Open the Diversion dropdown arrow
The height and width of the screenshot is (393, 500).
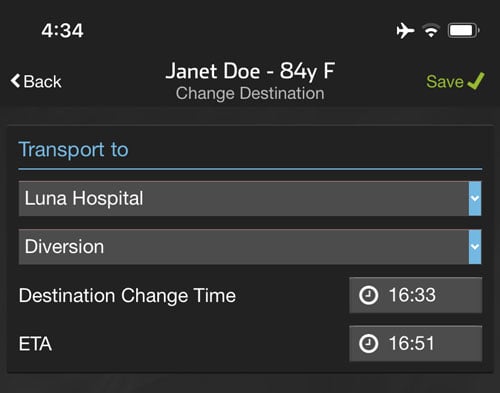coord(475,247)
